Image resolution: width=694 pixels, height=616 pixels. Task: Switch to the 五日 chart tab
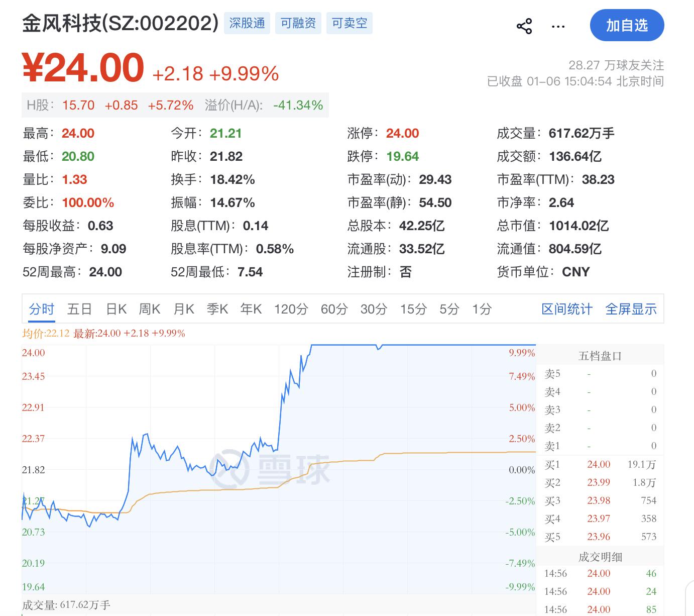(x=79, y=309)
